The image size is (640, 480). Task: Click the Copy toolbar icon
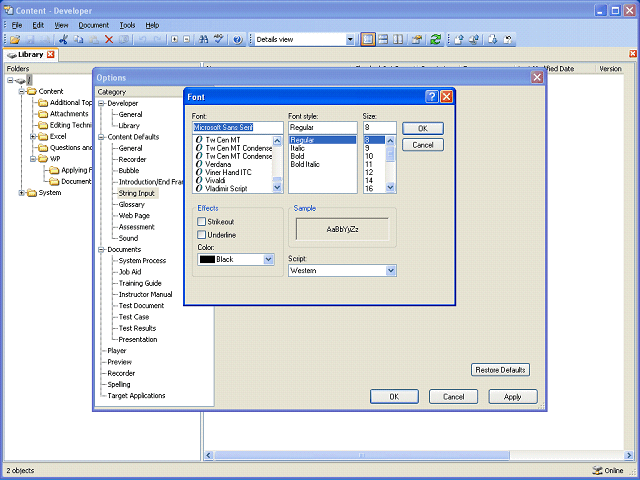(x=78, y=40)
